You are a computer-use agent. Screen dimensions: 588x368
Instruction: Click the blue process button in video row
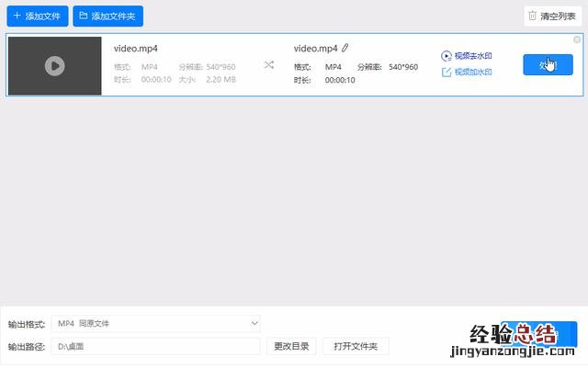click(548, 65)
